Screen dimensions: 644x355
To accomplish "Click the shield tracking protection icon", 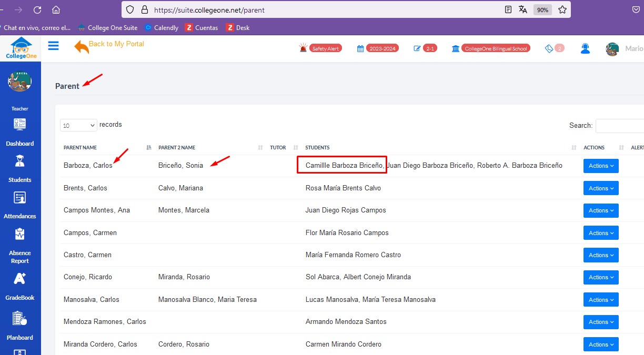I will pos(130,9).
